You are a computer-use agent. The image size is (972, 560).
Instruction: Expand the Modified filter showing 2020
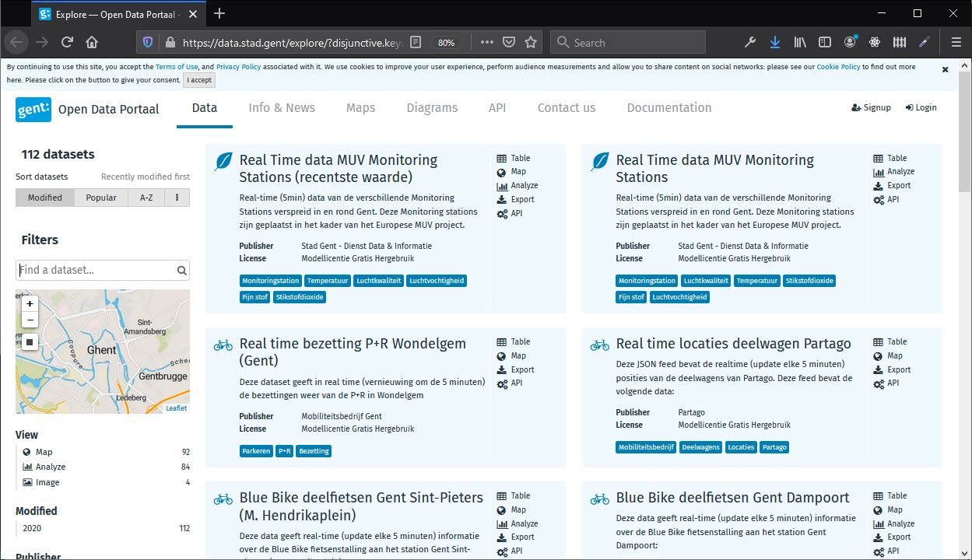[x=37, y=511]
